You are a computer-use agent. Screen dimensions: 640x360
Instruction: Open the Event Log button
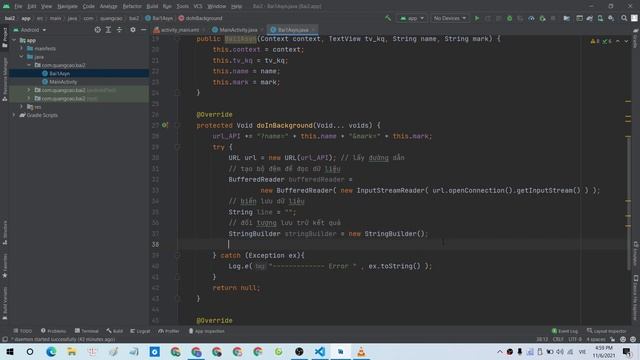[x=565, y=331]
